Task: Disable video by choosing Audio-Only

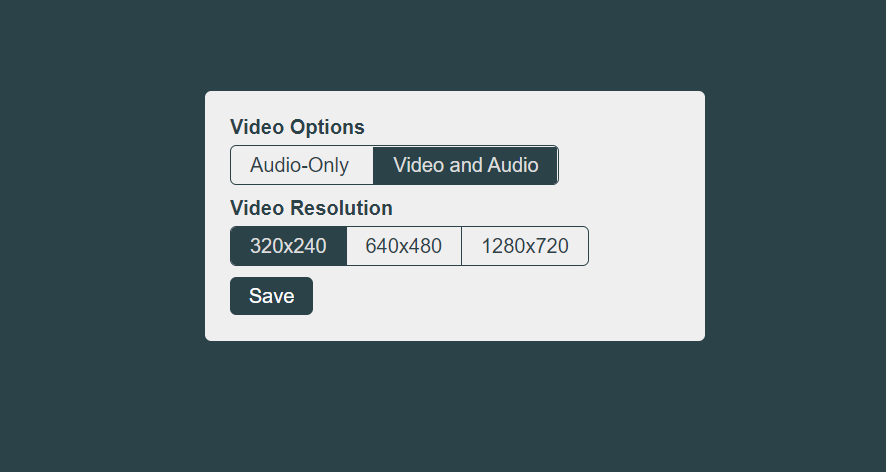Action: pyautogui.click(x=301, y=165)
